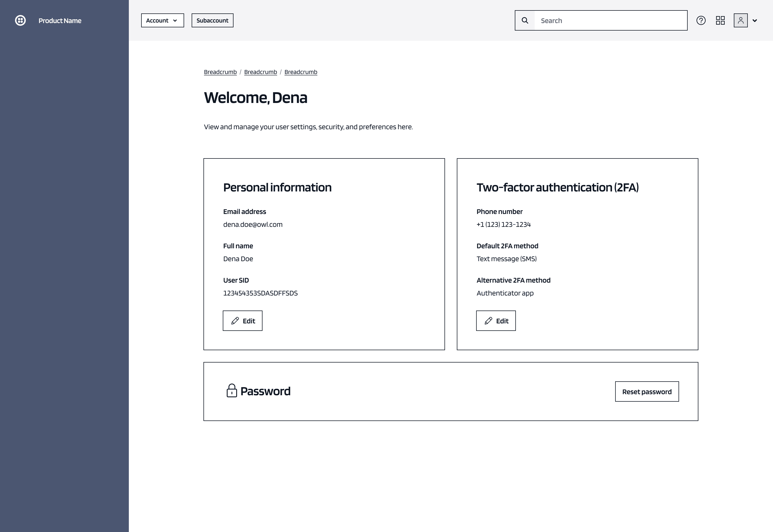Click the email address dena.doe@owl.com

click(253, 224)
